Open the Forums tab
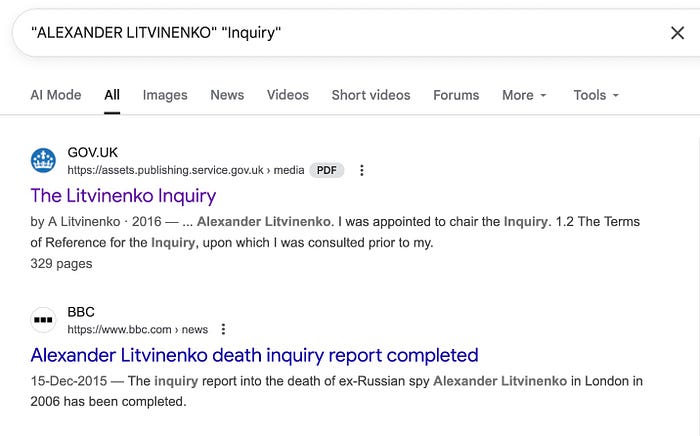 [456, 95]
